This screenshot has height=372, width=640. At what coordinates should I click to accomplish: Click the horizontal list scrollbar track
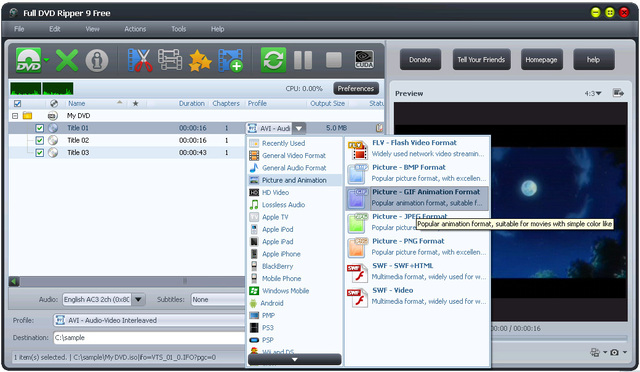coord(133,281)
